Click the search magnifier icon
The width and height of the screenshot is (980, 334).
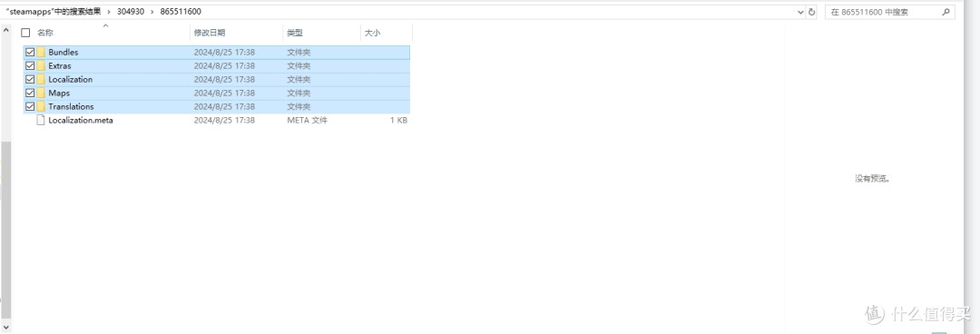(945, 12)
